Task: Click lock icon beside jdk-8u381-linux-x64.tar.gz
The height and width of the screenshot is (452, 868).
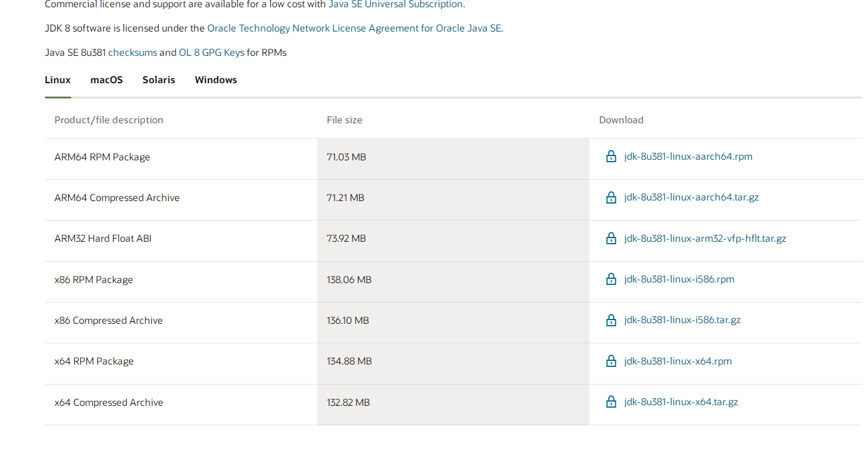Action: tap(611, 402)
